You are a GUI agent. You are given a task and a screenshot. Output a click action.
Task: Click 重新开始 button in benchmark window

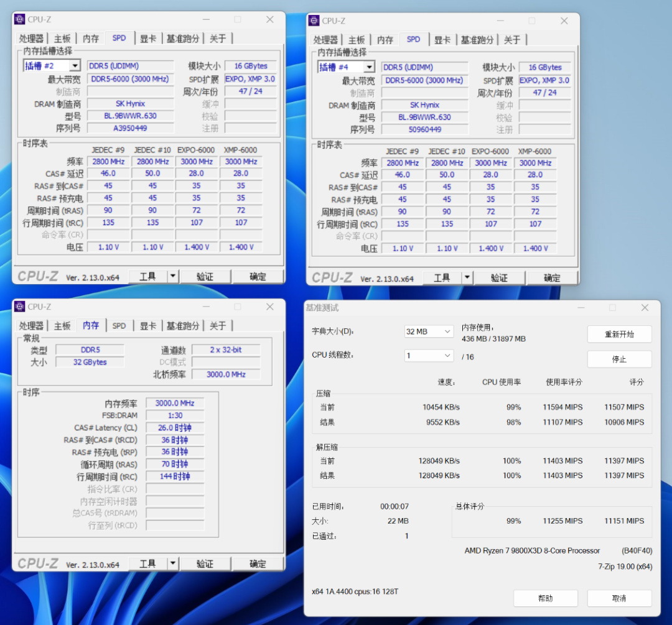[619, 334]
